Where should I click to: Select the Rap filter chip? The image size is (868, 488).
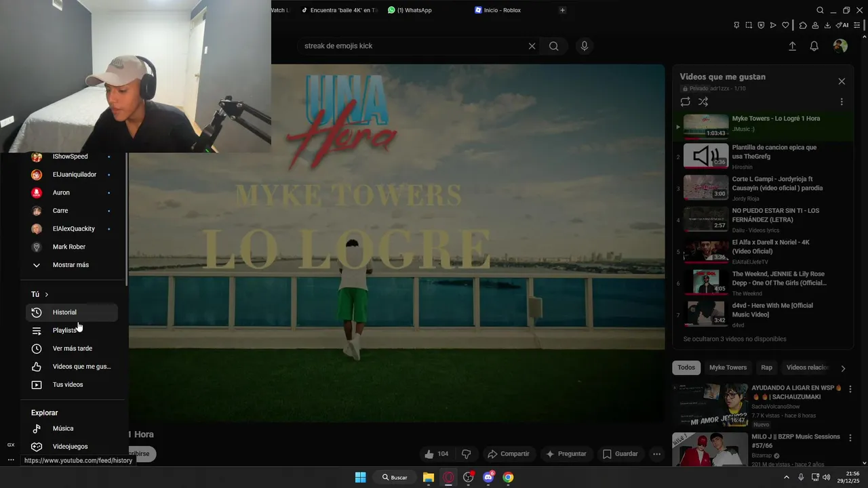(x=766, y=367)
